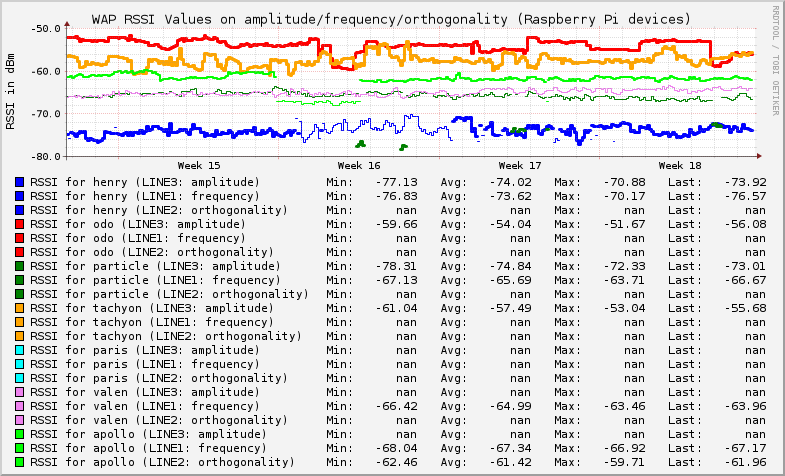The height and width of the screenshot is (476, 785).
Task: Click the 'Week 15' x-axis label
Action: [199, 166]
